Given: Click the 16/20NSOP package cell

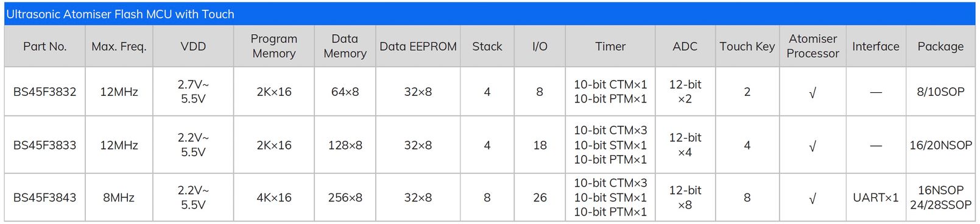Looking at the screenshot, I should pyautogui.click(x=940, y=145).
